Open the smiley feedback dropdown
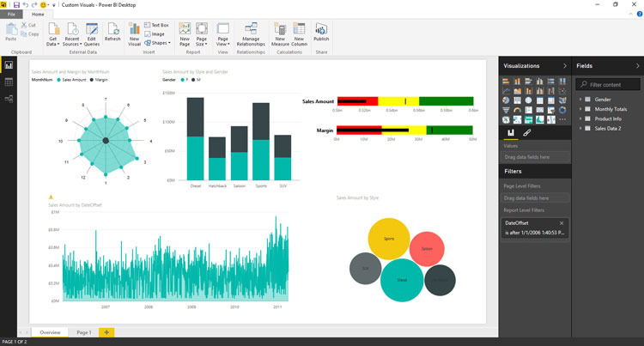The height and width of the screenshot is (346, 644). click(45, 5)
